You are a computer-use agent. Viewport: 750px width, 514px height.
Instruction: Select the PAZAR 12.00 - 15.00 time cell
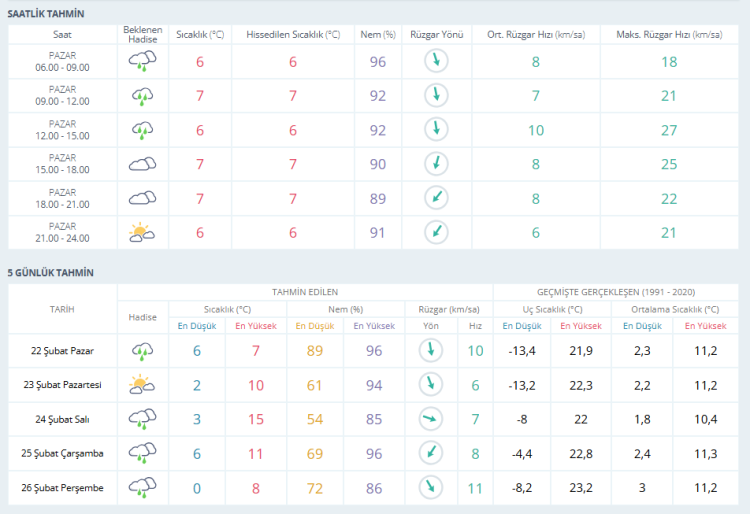(x=62, y=130)
